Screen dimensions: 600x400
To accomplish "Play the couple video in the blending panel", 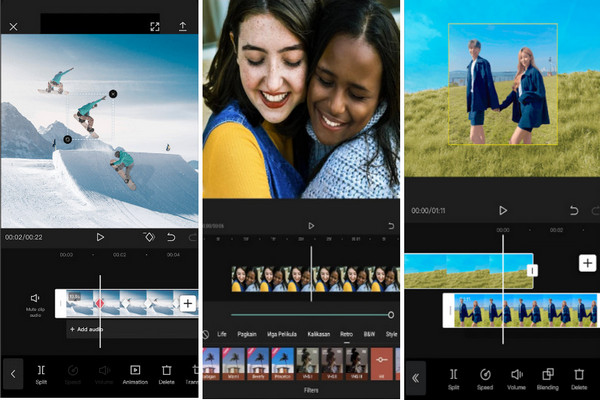I will click(503, 211).
